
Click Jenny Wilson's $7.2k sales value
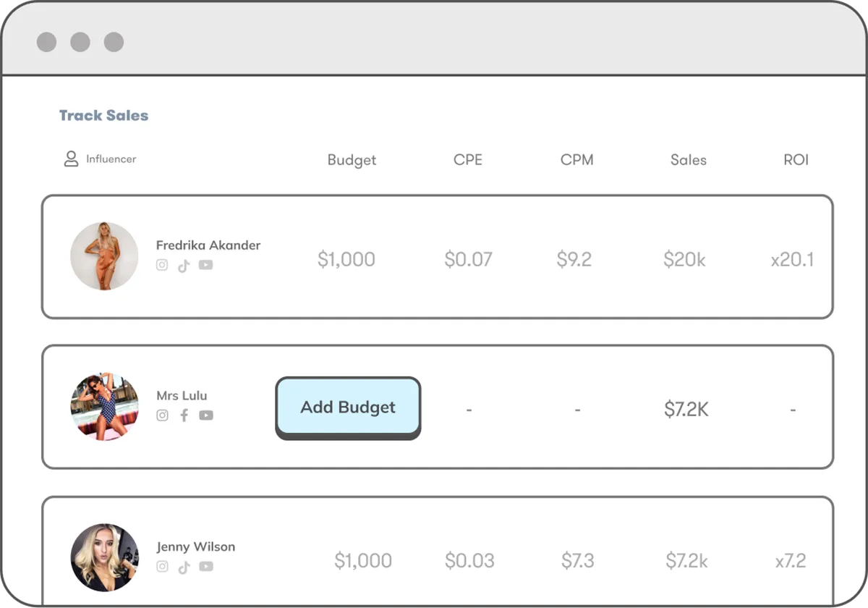[x=687, y=560]
